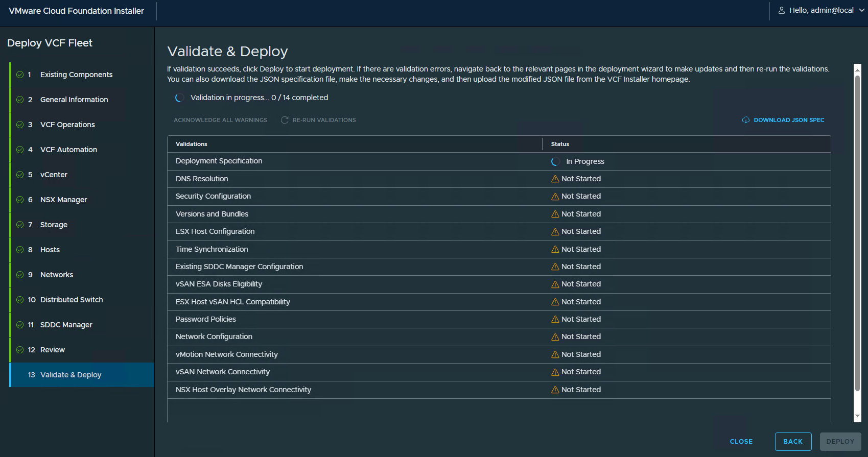
Task: Click the vMotion Network Connectivity row label
Action: (x=227, y=354)
